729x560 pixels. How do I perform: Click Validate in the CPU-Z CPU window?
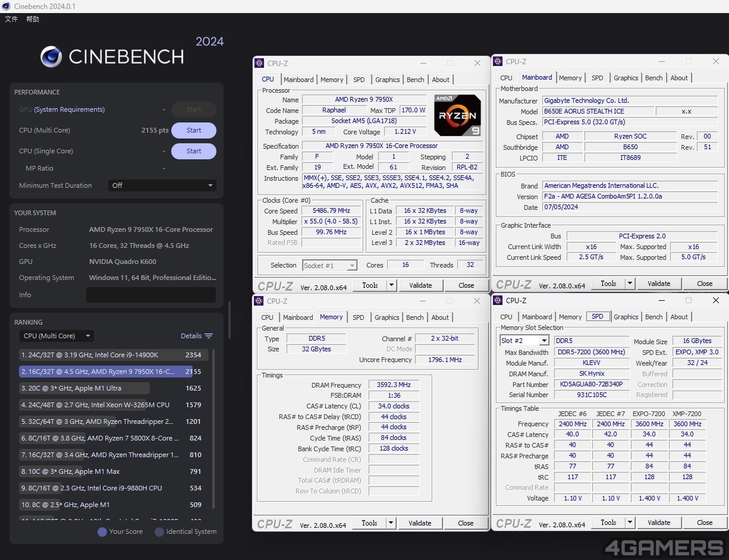click(420, 285)
